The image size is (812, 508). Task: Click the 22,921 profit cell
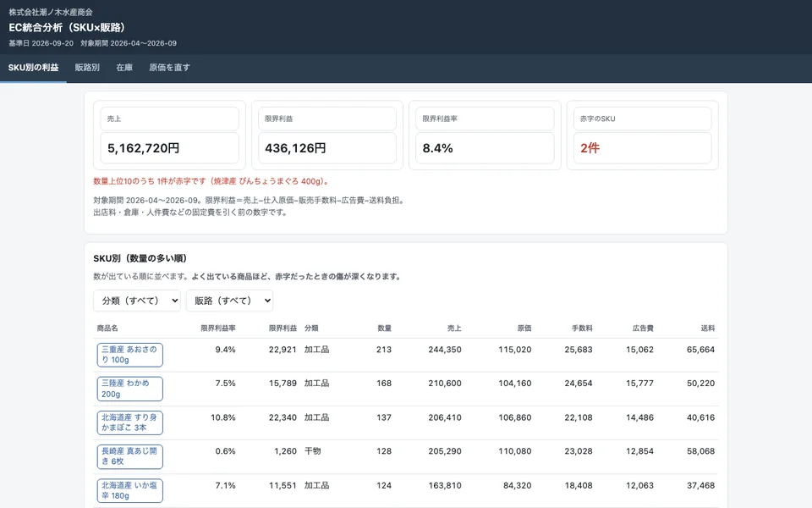pos(283,350)
